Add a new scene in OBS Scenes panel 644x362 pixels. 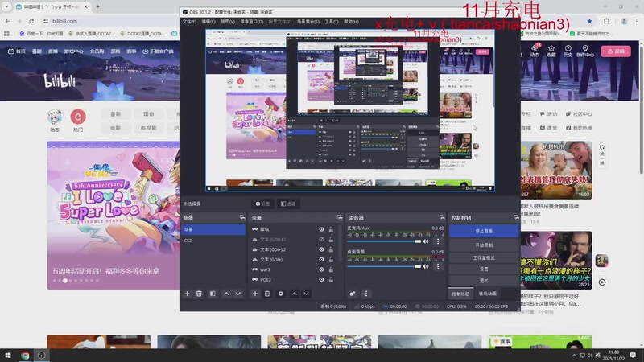tap(188, 294)
